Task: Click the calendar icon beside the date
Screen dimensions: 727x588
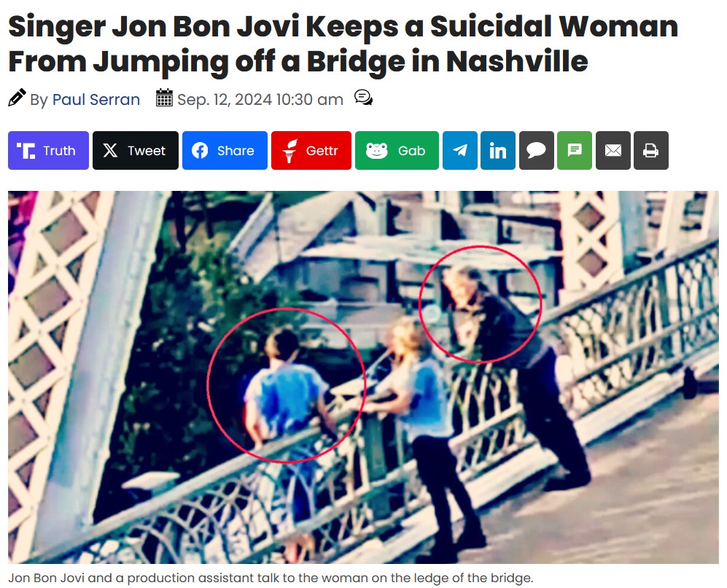Action: (164, 98)
